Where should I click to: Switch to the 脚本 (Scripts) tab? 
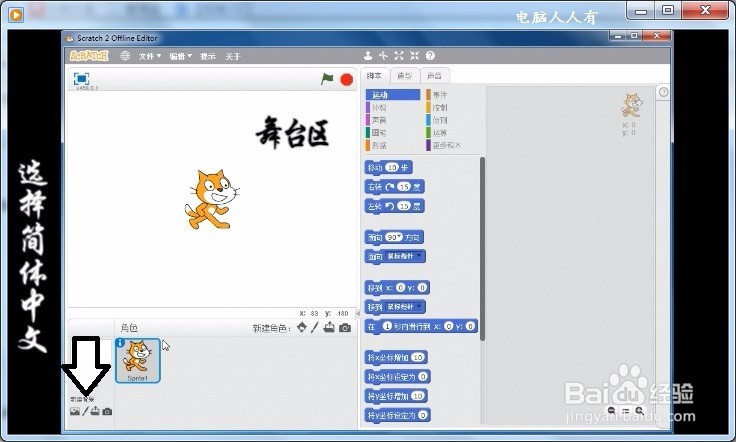375,76
